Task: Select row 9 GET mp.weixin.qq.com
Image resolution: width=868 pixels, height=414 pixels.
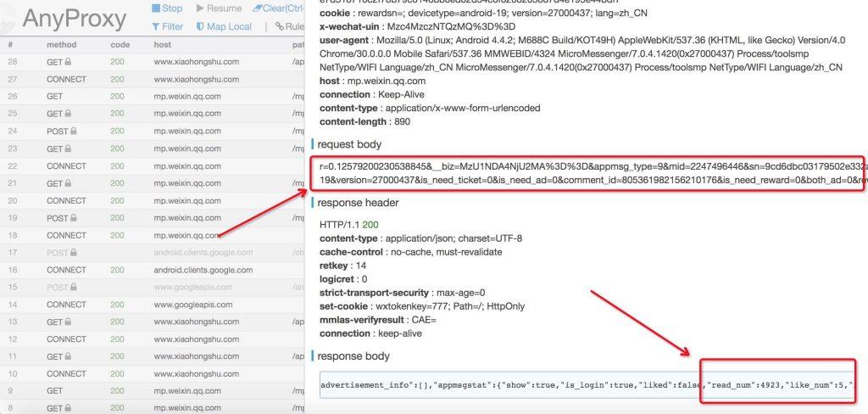Action: [153, 391]
